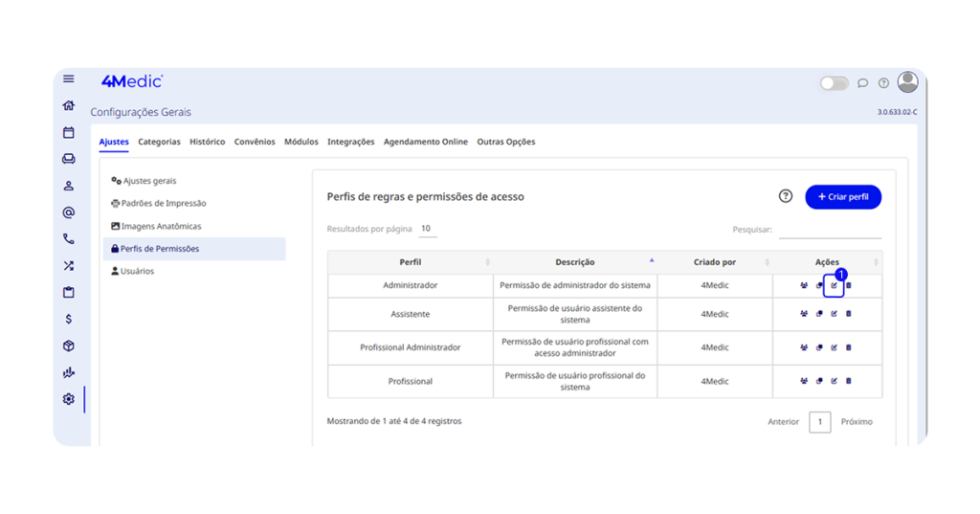Open the phone icon in sidebar
Screen dimensions: 980x514
[x=68, y=239]
